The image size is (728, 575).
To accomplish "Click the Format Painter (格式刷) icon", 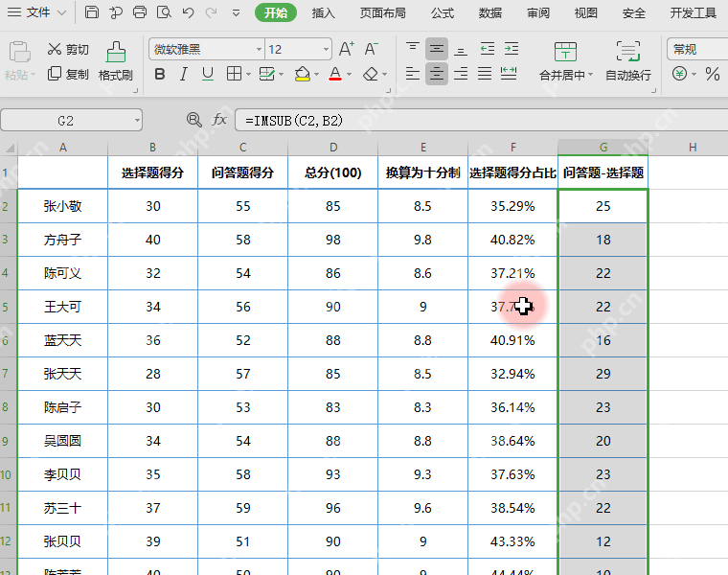I will (x=116, y=52).
